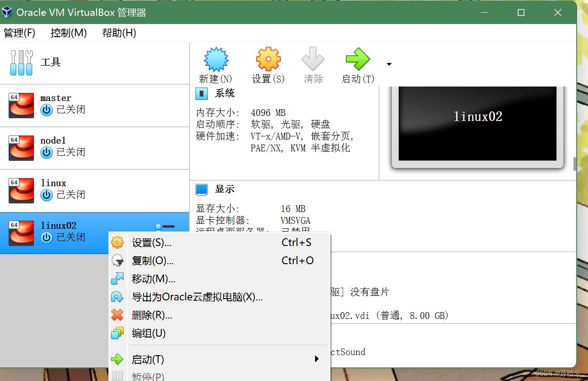Click the Display (显示) section monitor icon

pyautogui.click(x=202, y=189)
